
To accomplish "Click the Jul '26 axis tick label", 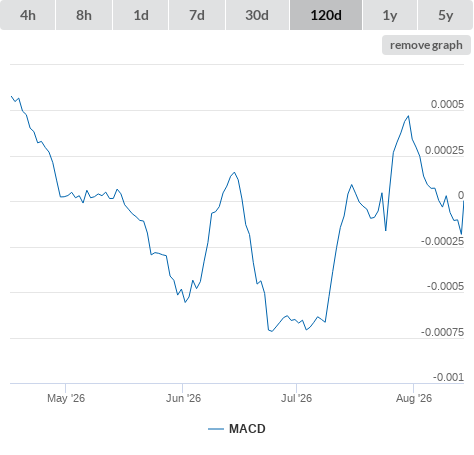I will click(296, 398).
